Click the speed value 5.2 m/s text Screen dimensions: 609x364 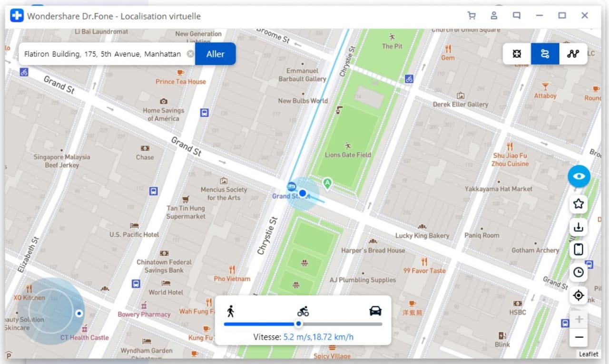(x=297, y=337)
